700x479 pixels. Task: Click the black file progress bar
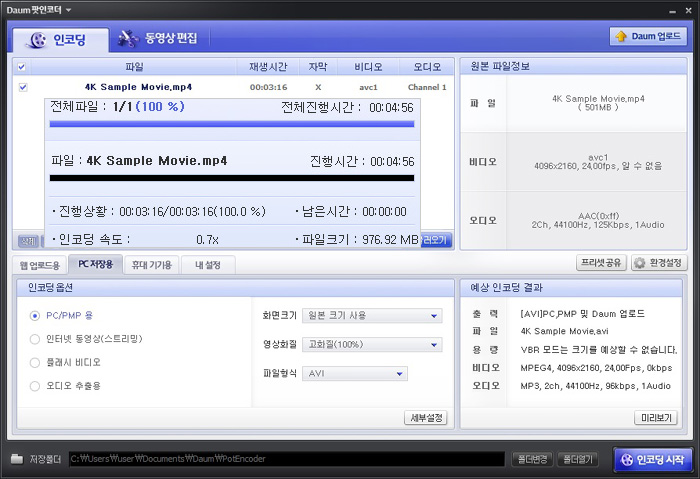click(232, 178)
